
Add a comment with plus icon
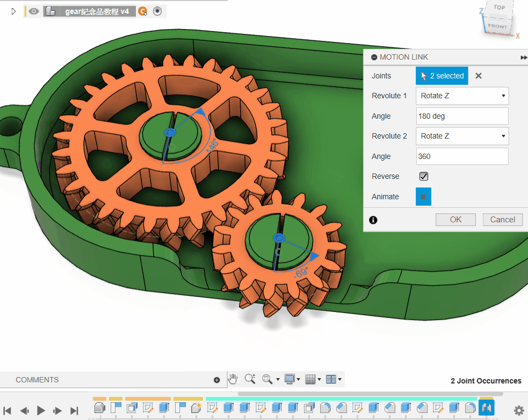click(x=217, y=380)
